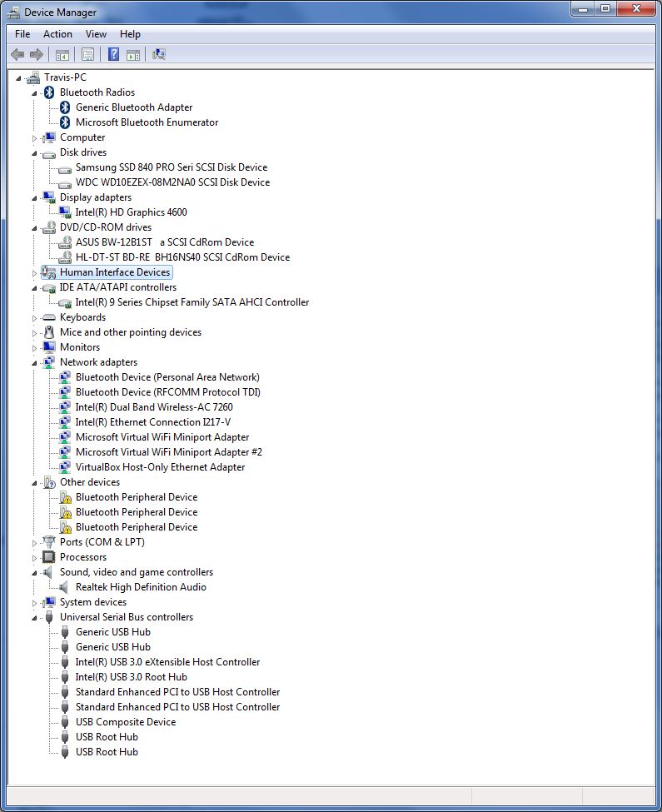Collapse the IDE ATA/ATAPI controllers node

click(x=34, y=288)
